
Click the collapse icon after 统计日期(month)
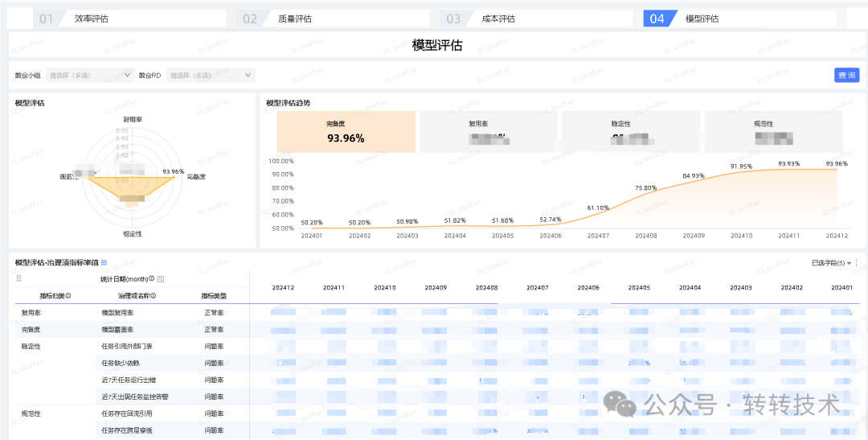161,279
